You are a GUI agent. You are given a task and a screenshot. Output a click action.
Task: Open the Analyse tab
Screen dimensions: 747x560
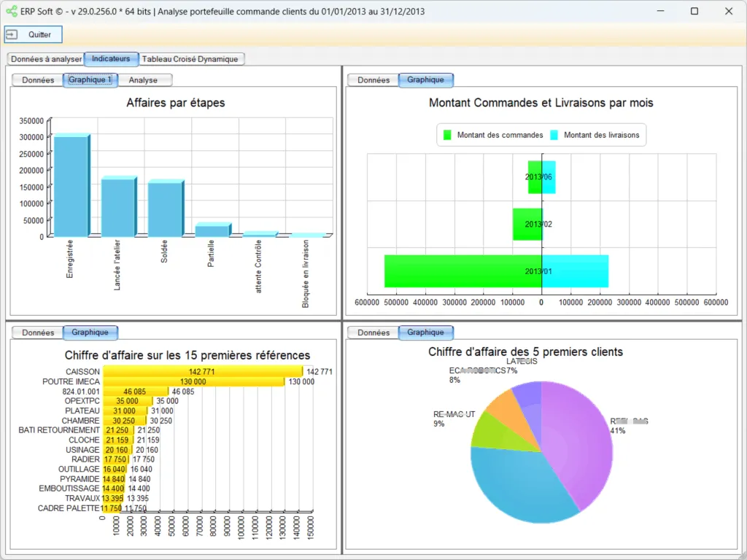tap(143, 80)
